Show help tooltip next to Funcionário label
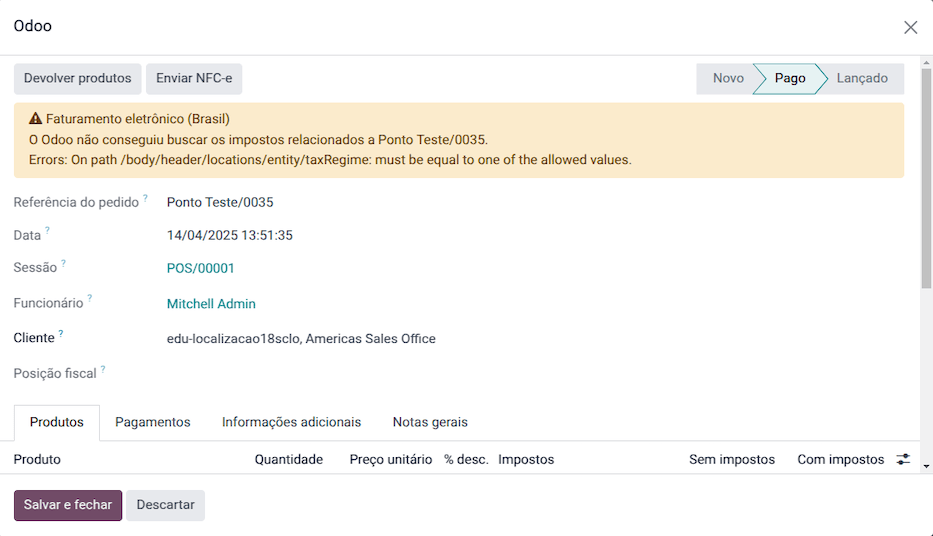 pos(89,299)
